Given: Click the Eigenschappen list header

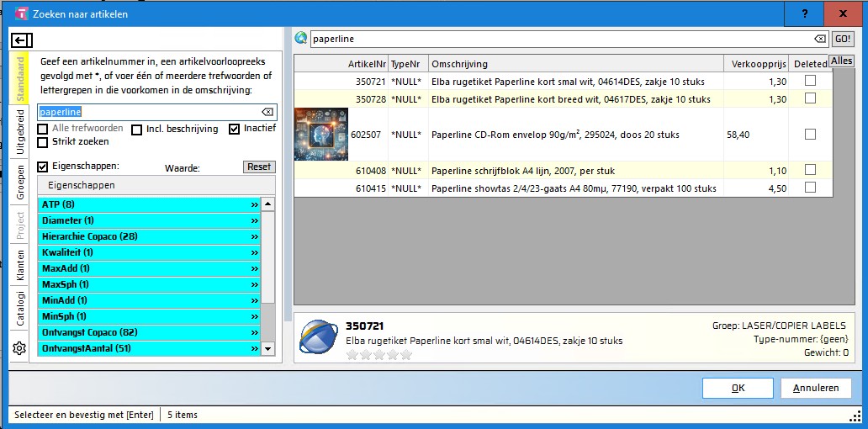Looking at the screenshot, I should click(x=156, y=185).
